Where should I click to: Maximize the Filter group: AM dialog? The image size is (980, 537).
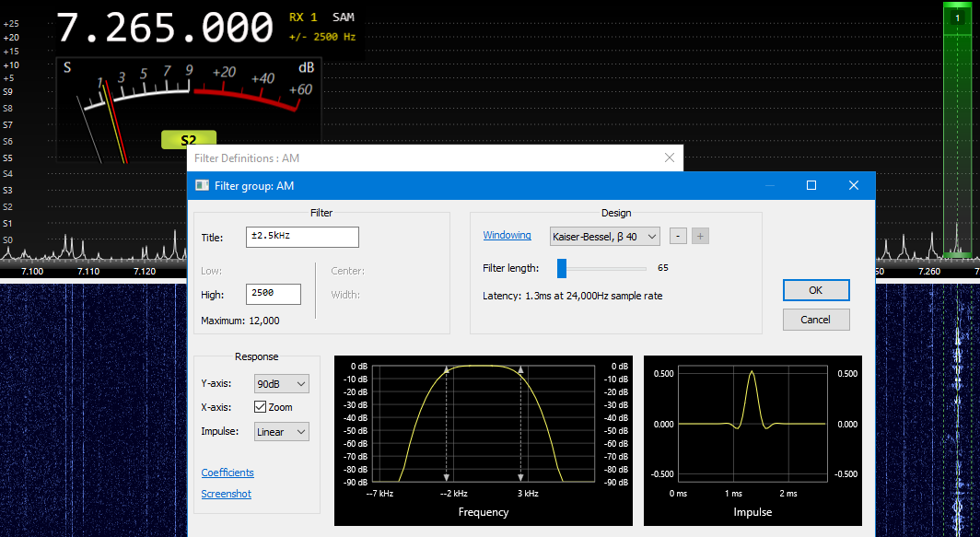click(x=811, y=185)
